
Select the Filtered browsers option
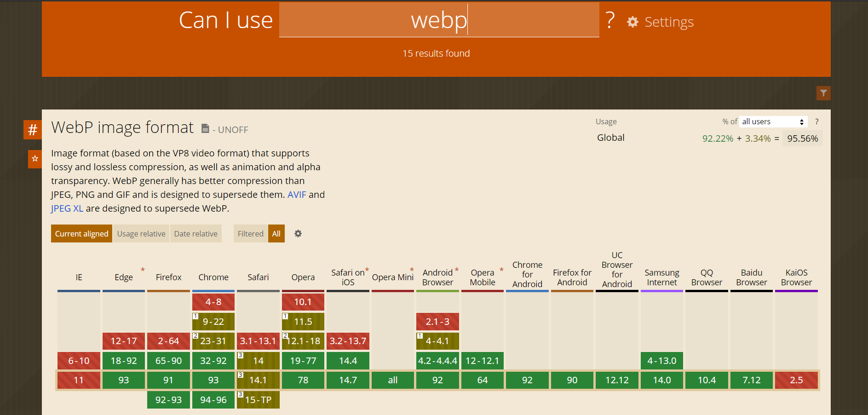[x=250, y=234]
